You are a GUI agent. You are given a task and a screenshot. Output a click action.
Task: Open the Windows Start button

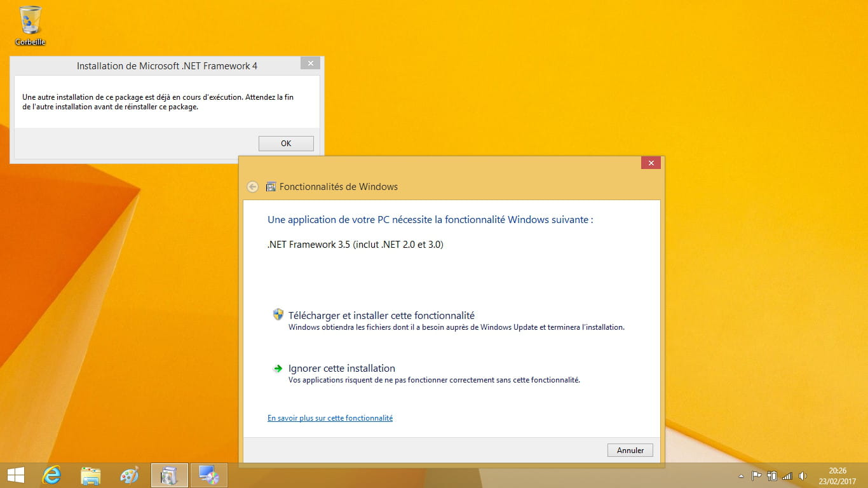[15, 475]
